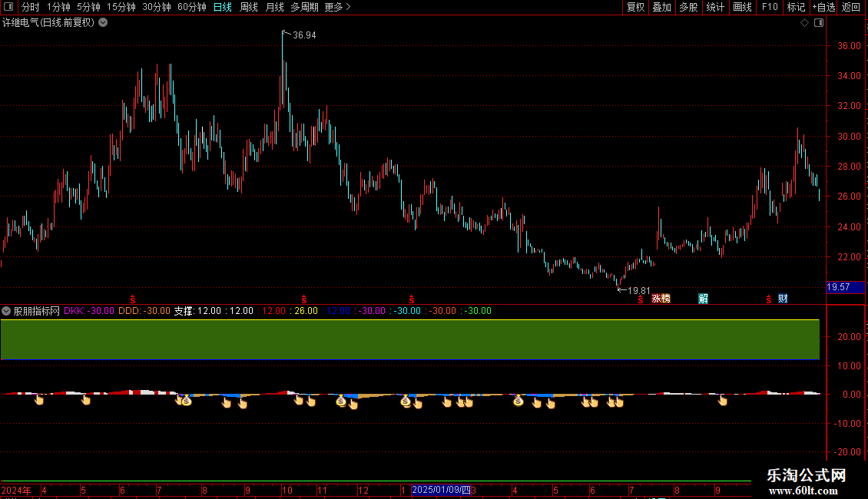The width and height of the screenshot is (868, 499).
Task: Activate the 画线 drawing tool
Action: tap(742, 7)
